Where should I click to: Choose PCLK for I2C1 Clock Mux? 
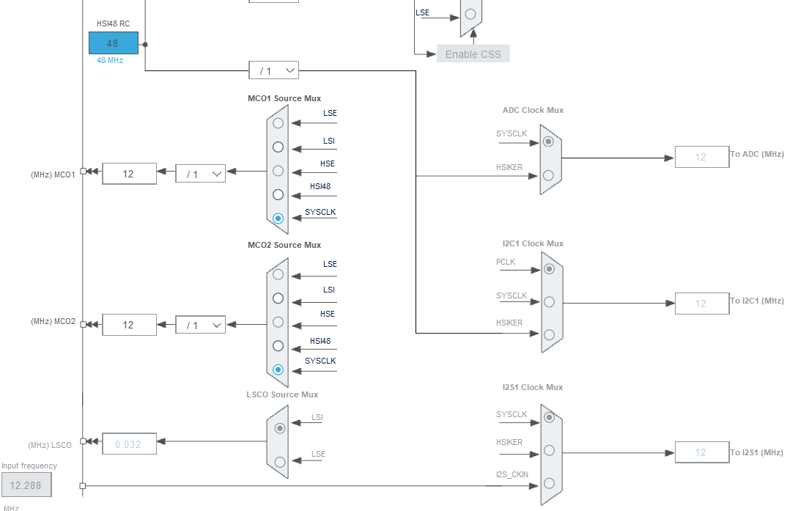point(550,269)
